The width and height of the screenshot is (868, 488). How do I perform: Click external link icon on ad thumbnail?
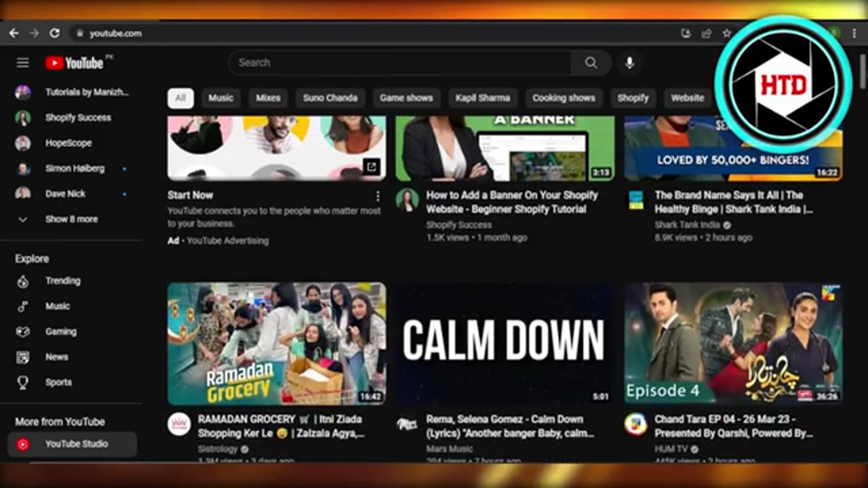point(371,166)
